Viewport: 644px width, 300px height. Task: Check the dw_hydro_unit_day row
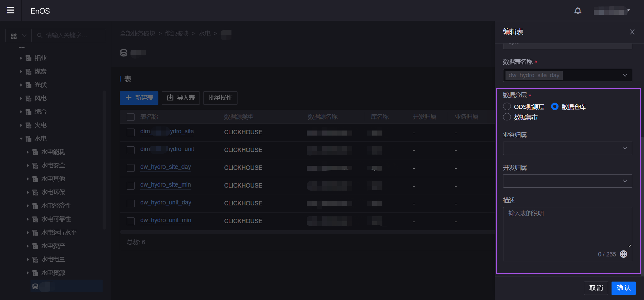point(131,203)
